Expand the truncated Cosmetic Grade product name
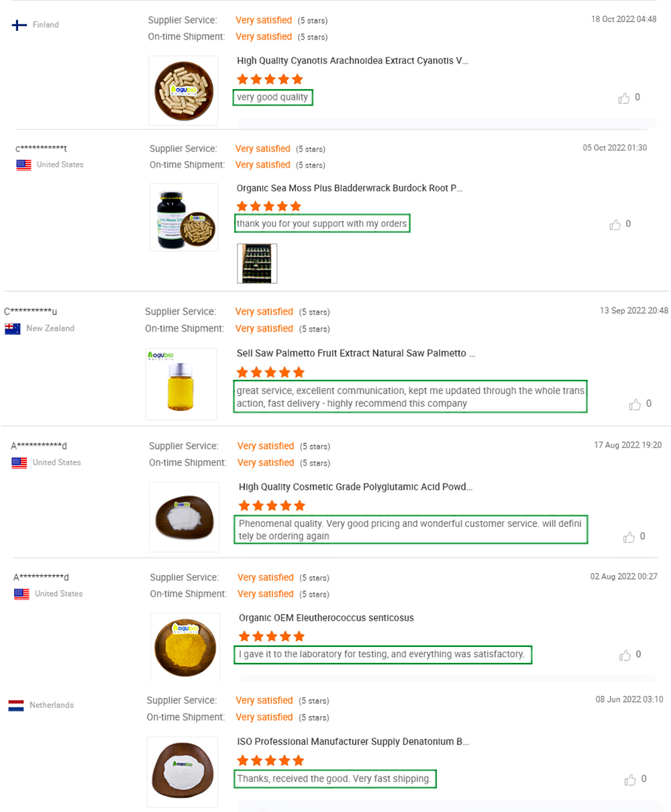This screenshot has width=671, height=812. point(354,487)
